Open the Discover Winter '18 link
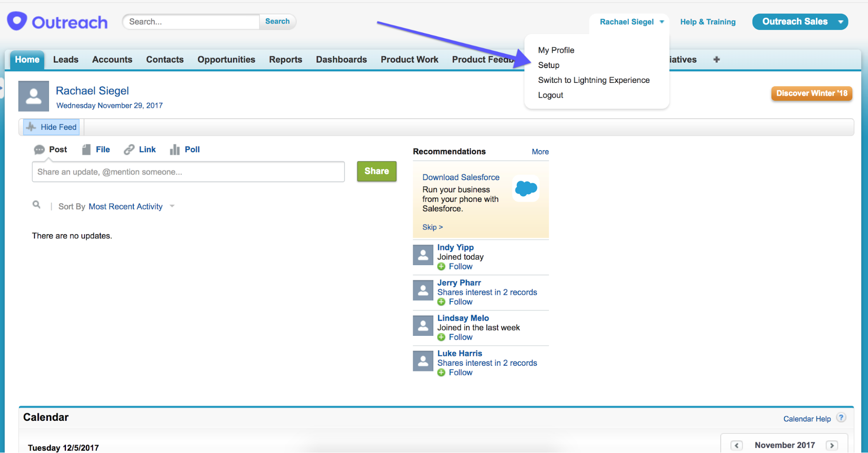 (x=811, y=93)
